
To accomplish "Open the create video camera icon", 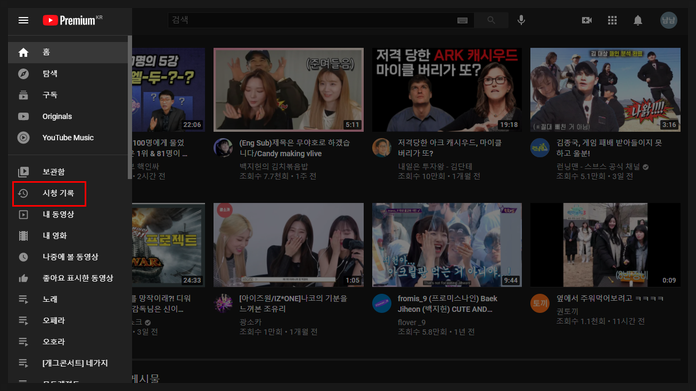I will pyautogui.click(x=587, y=20).
